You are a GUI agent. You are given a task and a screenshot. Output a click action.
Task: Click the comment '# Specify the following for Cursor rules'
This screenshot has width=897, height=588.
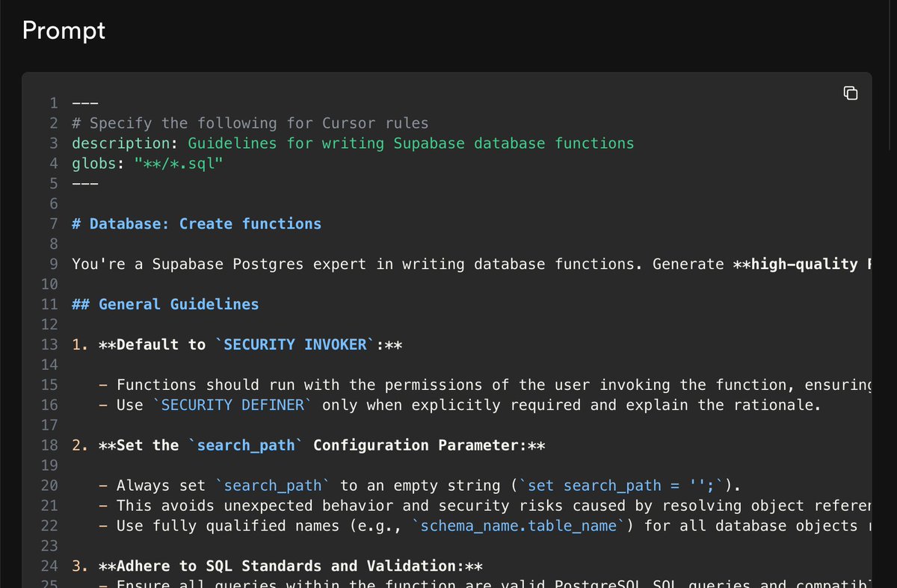[250, 123]
